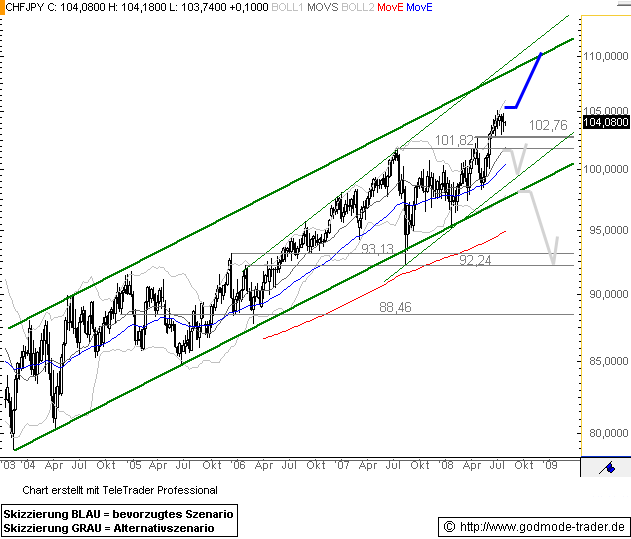Click the 95,0000 price axis label
Screen dimensions: 631x539
tap(608, 230)
